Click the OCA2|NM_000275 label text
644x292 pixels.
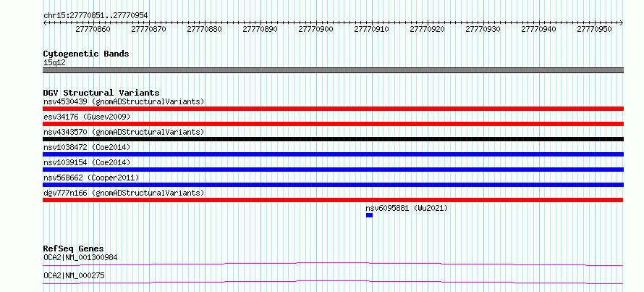(x=74, y=275)
